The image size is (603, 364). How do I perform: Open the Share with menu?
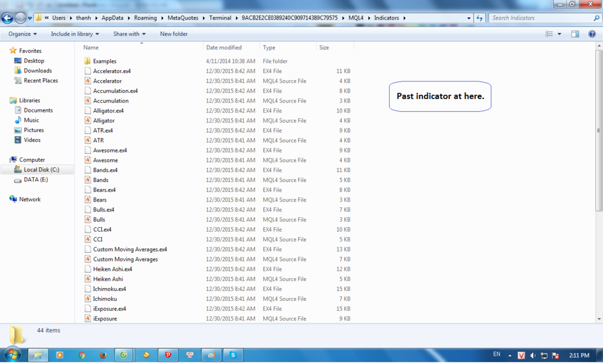point(129,34)
